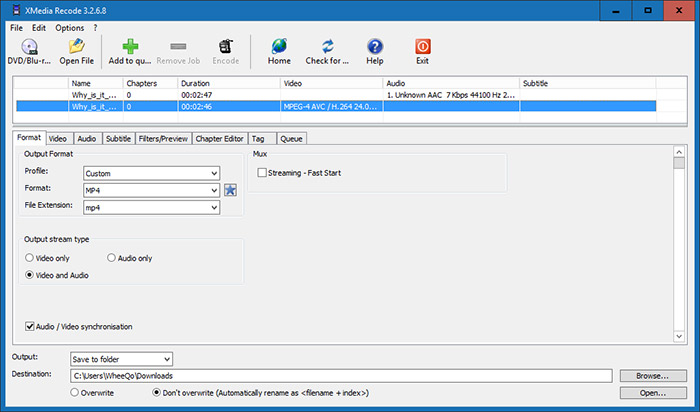The height and width of the screenshot is (412, 700).
Task: Expand the Profile dropdown showing Custom
Action: [x=151, y=173]
